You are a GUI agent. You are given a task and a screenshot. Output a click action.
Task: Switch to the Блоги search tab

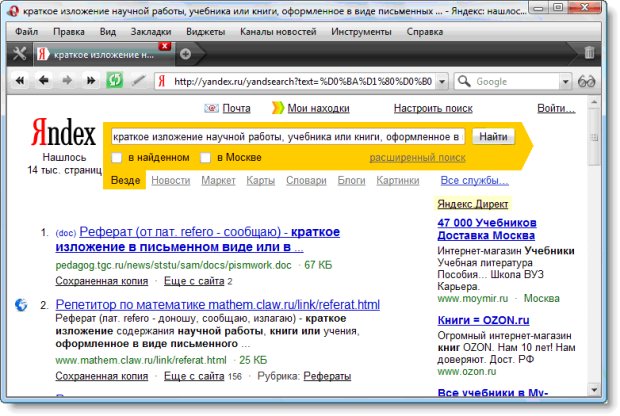pos(351,180)
